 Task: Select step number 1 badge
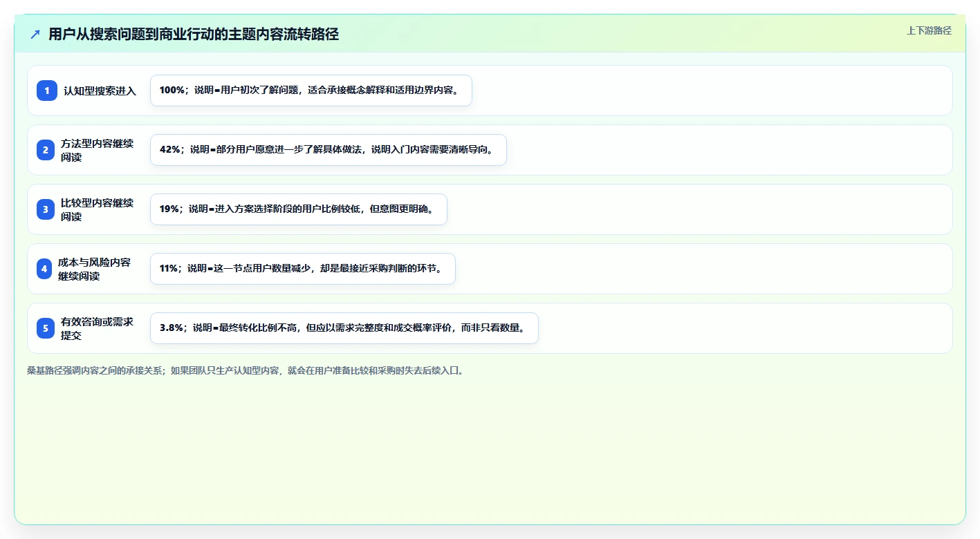click(47, 91)
